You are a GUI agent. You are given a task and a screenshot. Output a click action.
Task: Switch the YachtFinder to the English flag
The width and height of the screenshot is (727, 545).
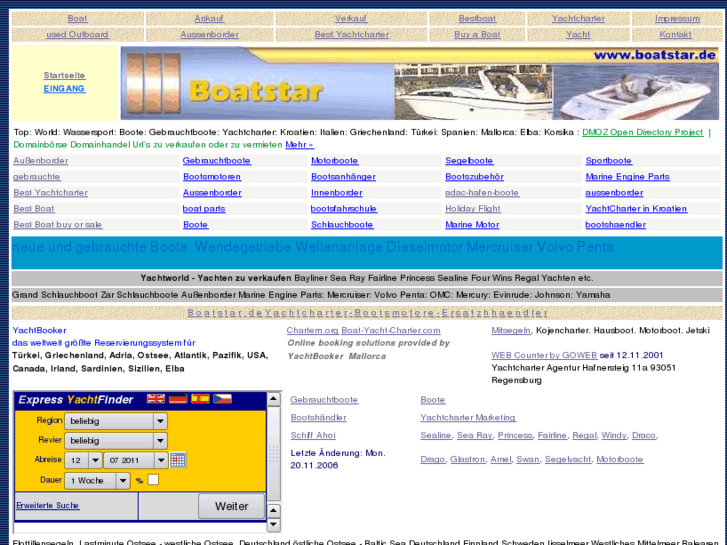(x=156, y=399)
